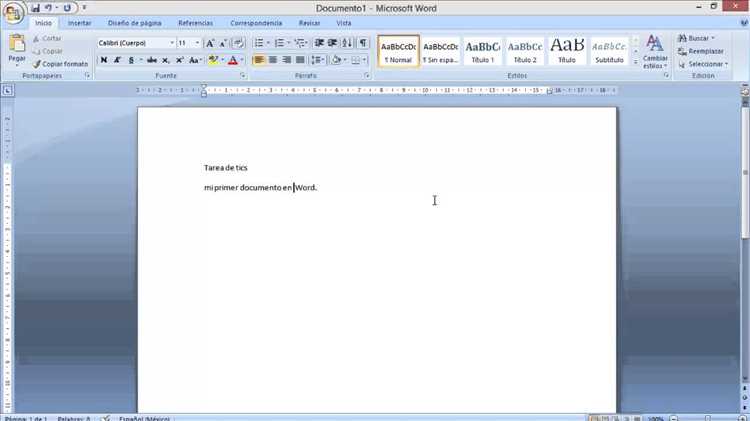The image size is (750, 421).
Task: Click the text 'Tarea de tics'
Action: [x=226, y=168]
